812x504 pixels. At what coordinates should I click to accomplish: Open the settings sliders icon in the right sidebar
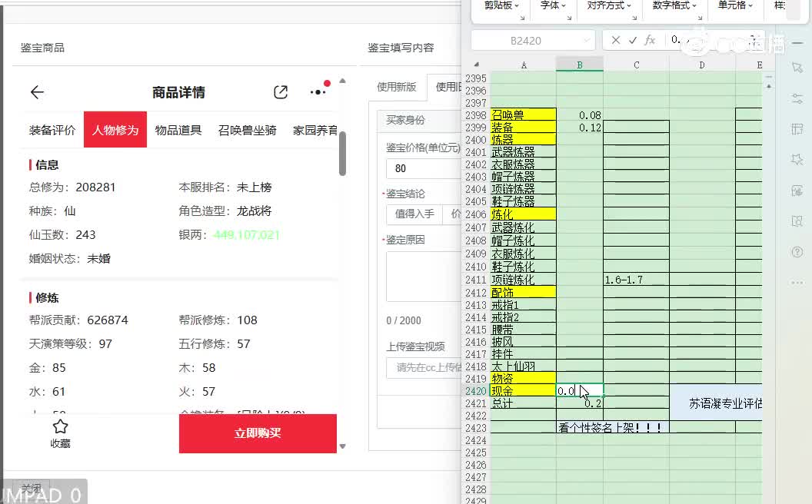[x=797, y=98]
